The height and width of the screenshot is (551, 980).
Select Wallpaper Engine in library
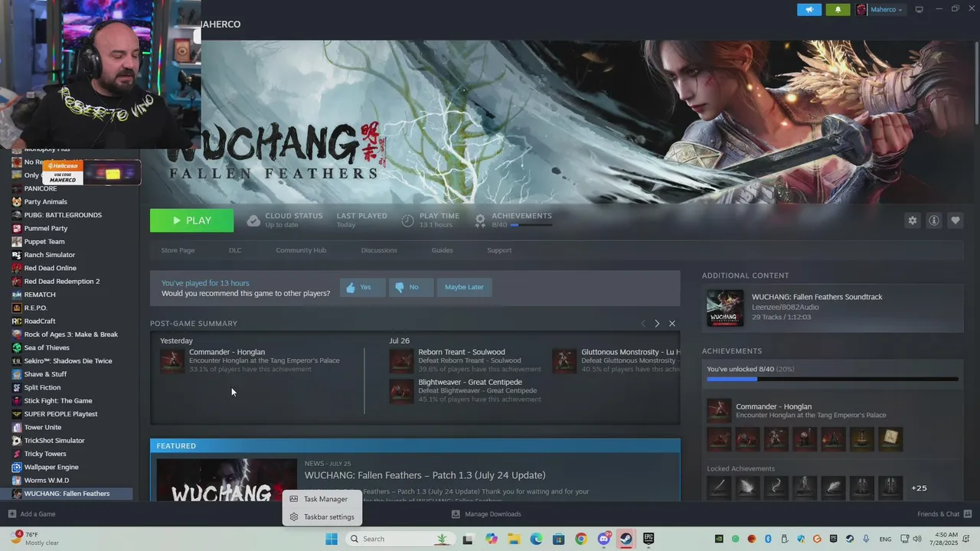coord(51,467)
